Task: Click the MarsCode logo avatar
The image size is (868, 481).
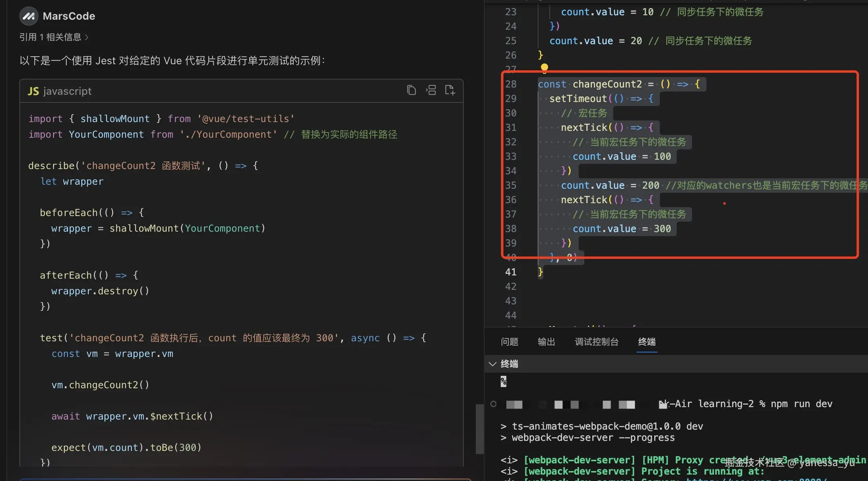Action: coord(29,16)
